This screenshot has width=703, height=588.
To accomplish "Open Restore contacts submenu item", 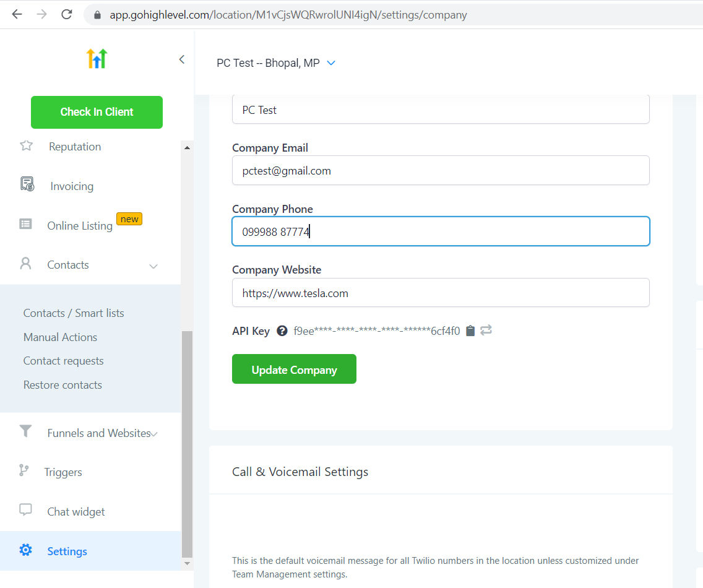I will (x=63, y=385).
